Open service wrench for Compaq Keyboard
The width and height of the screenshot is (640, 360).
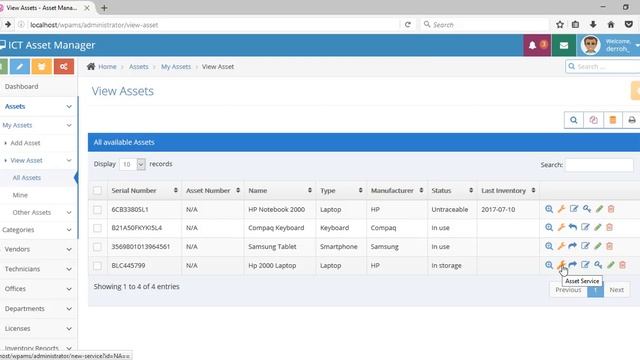click(x=561, y=227)
